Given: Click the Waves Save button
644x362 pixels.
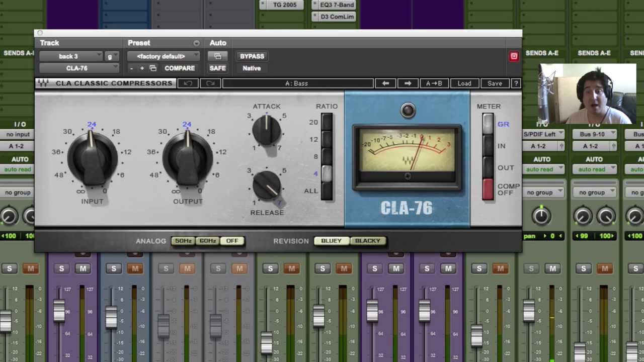Looking at the screenshot, I should point(495,83).
